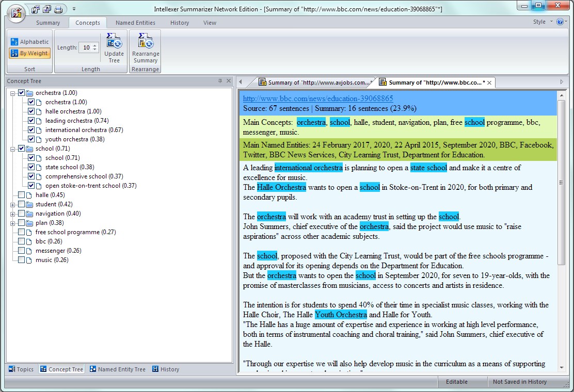Click the Not Saved in History status
The width and height of the screenshot is (574, 392).
tap(519, 382)
